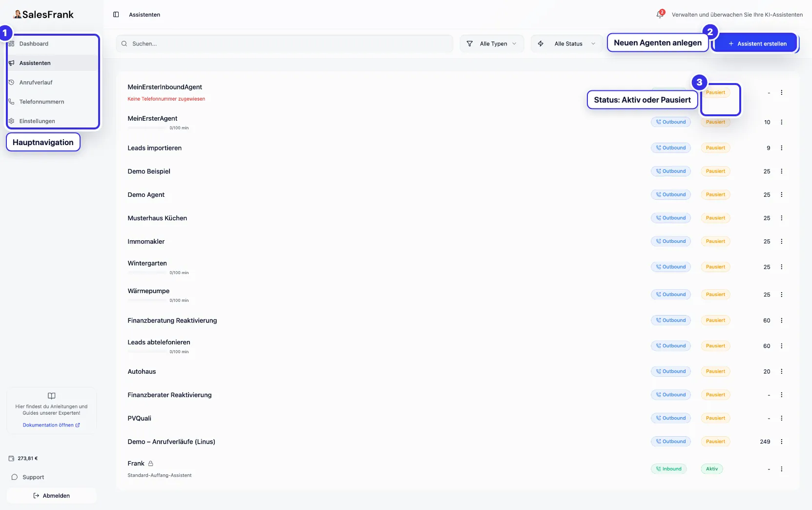Focus the Suchen search field
This screenshot has height=510, width=812.
pyautogui.click(x=285, y=43)
